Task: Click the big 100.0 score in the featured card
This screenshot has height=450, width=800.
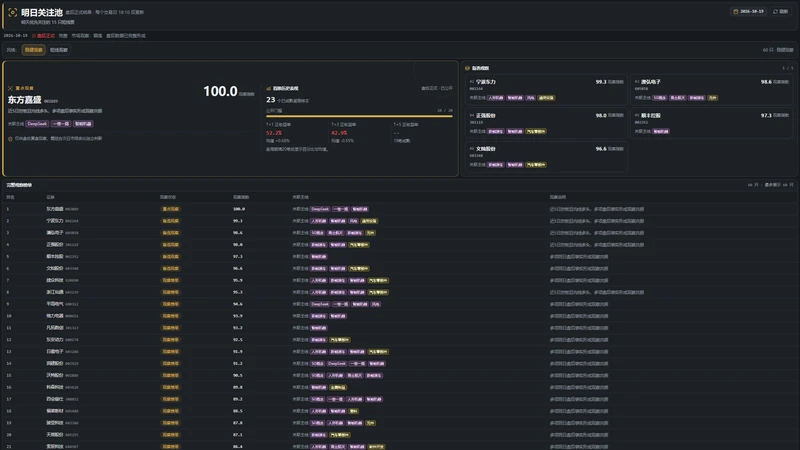Action: pyautogui.click(x=220, y=91)
